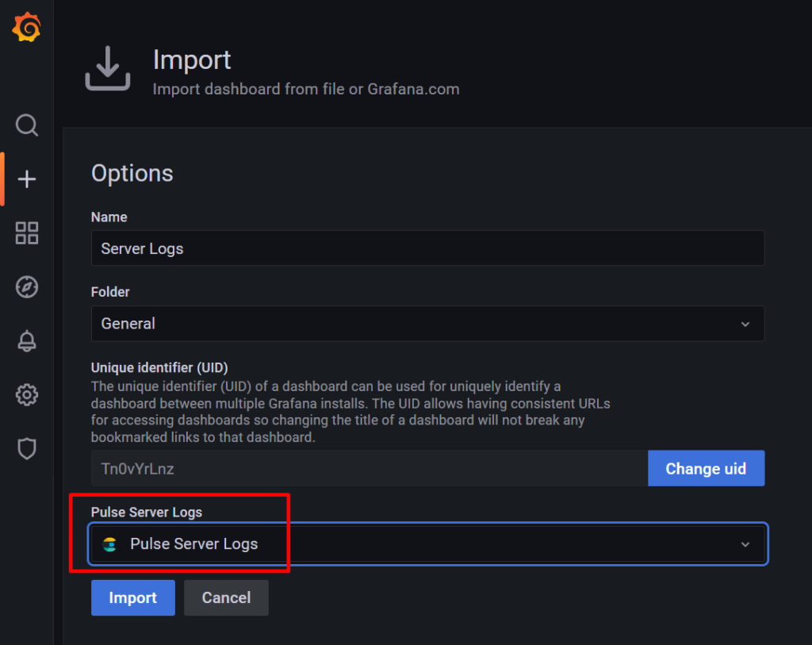Image resolution: width=812 pixels, height=645 pixels.
Task: Open the Pulse Server Logs data source dropdown
Action: (x=428, y=544)
